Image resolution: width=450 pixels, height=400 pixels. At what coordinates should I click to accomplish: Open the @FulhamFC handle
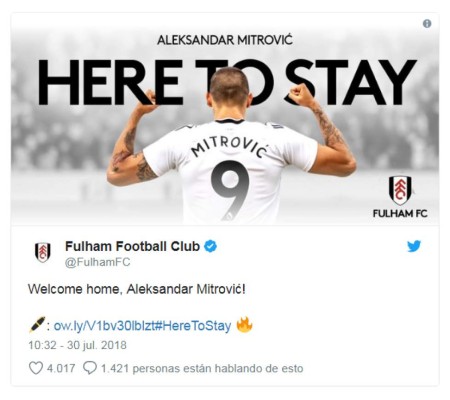(x=97, y=262)
